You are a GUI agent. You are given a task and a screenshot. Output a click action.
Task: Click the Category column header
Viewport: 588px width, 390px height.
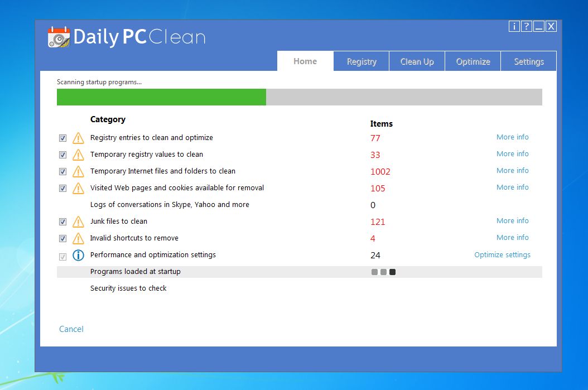pos(108,119)
